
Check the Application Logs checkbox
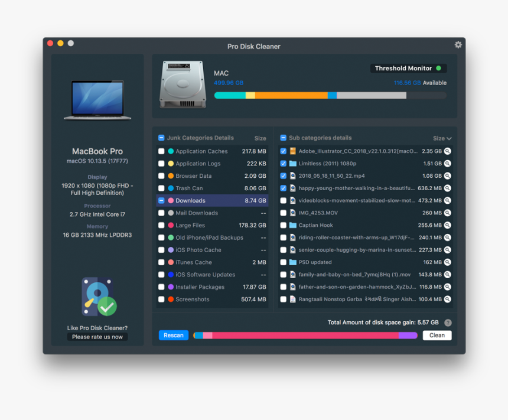[x=161, y=163]
